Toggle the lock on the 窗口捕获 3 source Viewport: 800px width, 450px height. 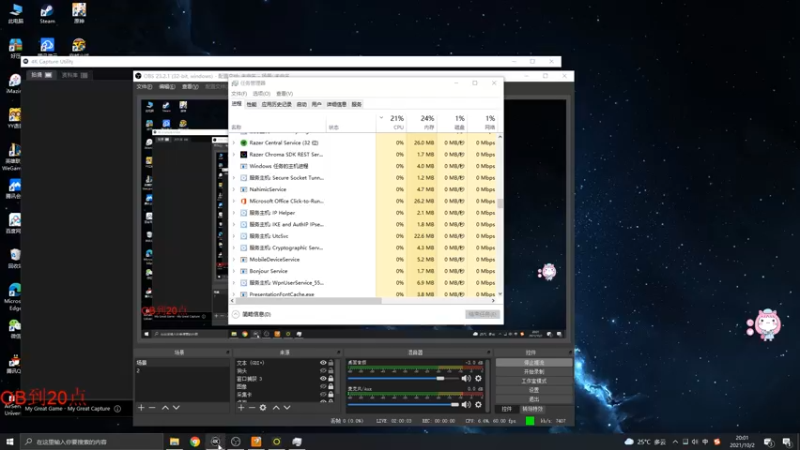[x=331, y=379]
